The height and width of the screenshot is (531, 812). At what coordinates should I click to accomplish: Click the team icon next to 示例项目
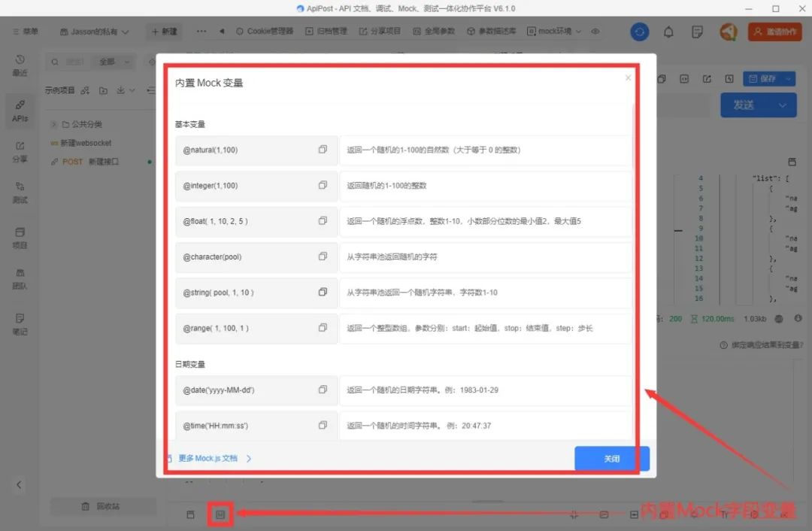click(86, 90)
